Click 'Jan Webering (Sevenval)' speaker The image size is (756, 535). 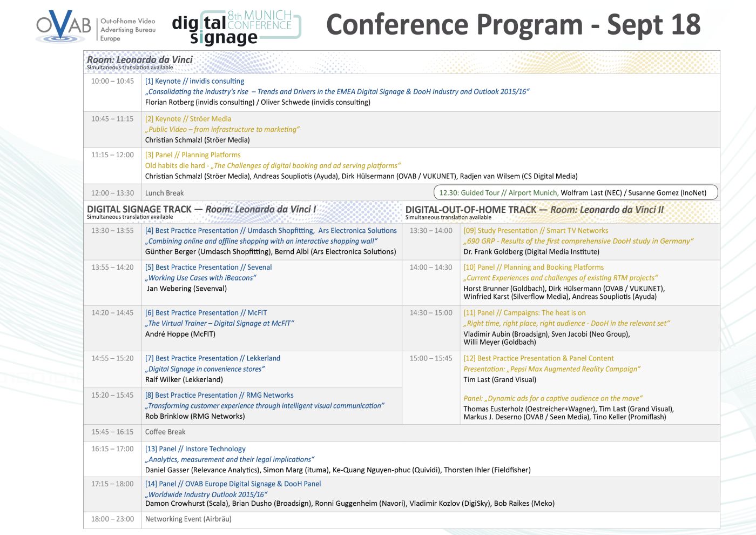pos(187,289)
